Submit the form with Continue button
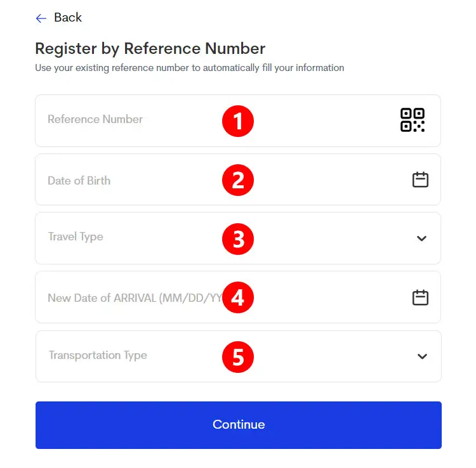This screenshot has height=468, width=476. [238, 425]
